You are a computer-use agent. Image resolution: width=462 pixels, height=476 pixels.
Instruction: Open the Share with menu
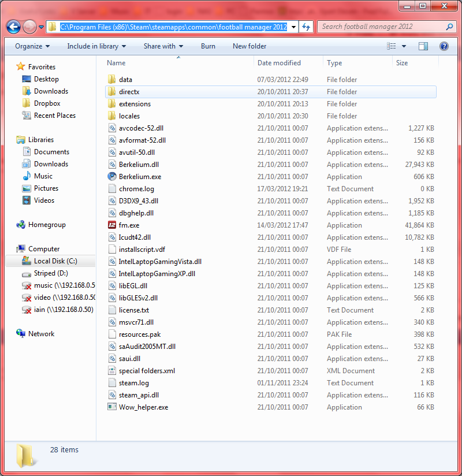(x=163, y=46)
